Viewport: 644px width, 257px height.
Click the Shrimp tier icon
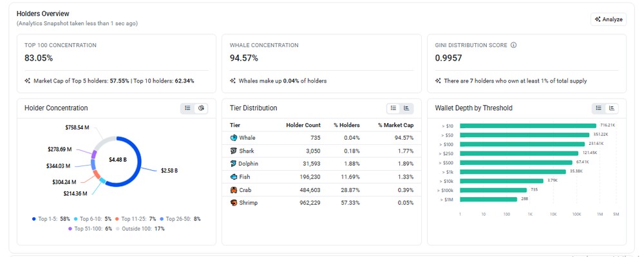234,203
